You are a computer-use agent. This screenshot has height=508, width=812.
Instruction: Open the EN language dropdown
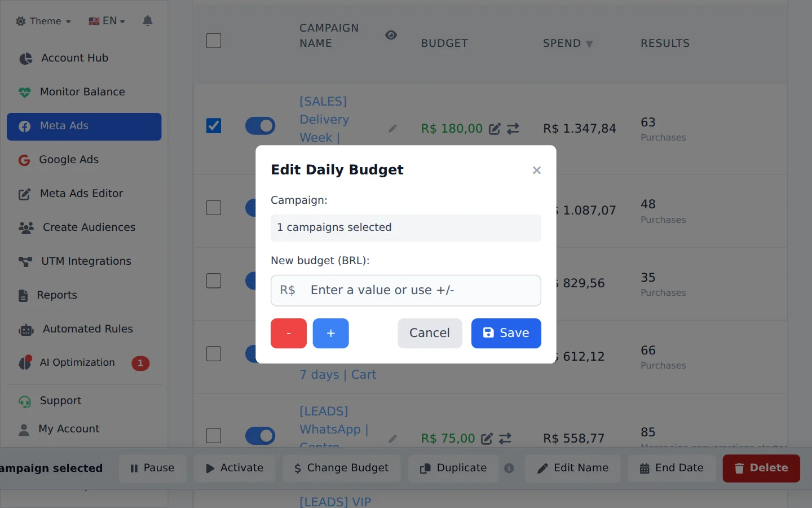107,21
